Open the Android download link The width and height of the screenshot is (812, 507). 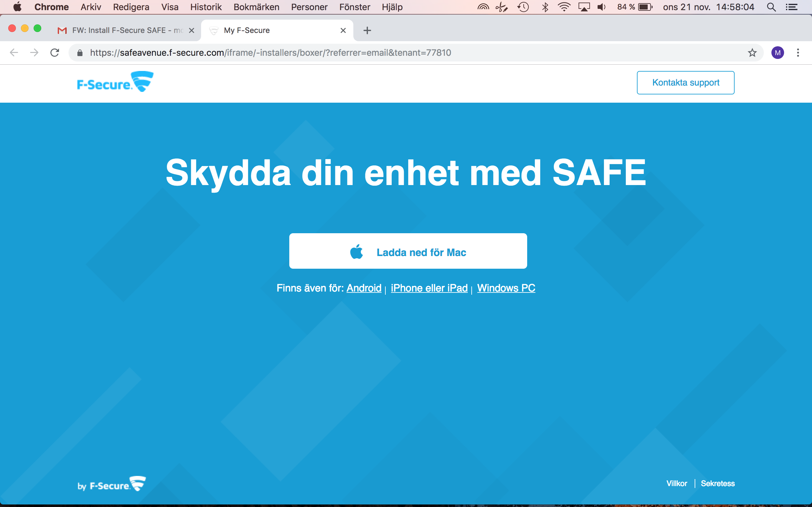click(364, 288)
